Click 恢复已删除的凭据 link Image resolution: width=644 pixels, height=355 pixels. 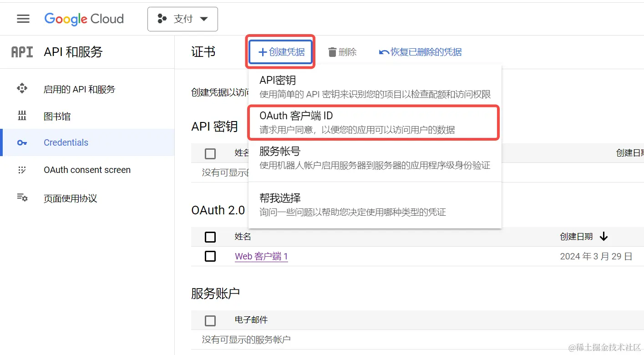click(x=421, y=52)
